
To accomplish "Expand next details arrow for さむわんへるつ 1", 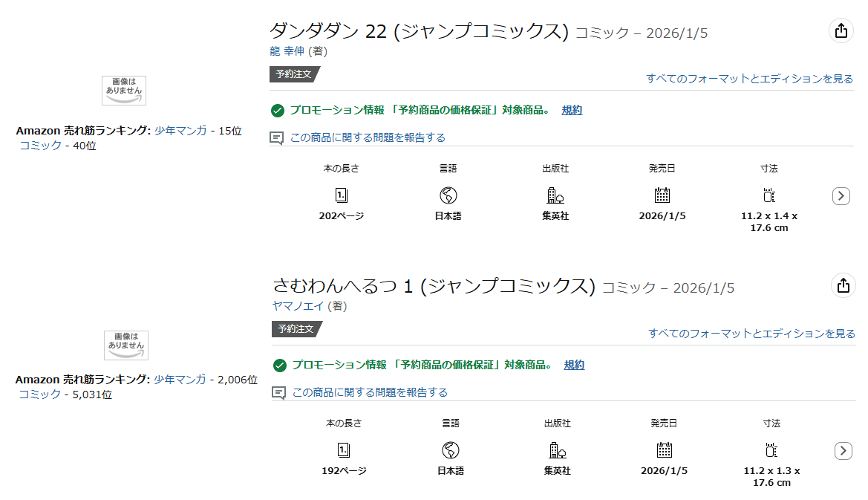I will click(x=843, y=451).
